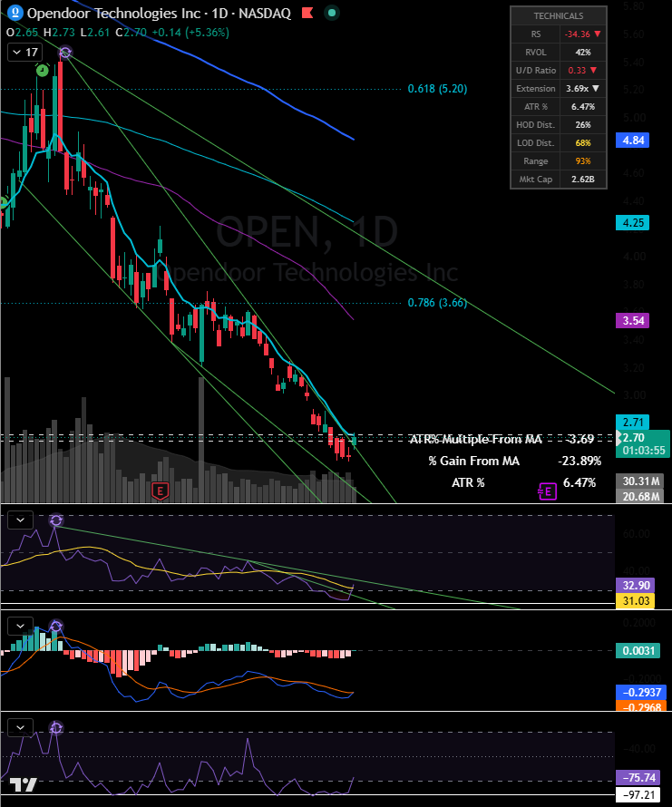The height and width of the screenshot is (807, 672).
Task: Click the purple cycle icon in RSI pane
Action: (x=56, y=520)
